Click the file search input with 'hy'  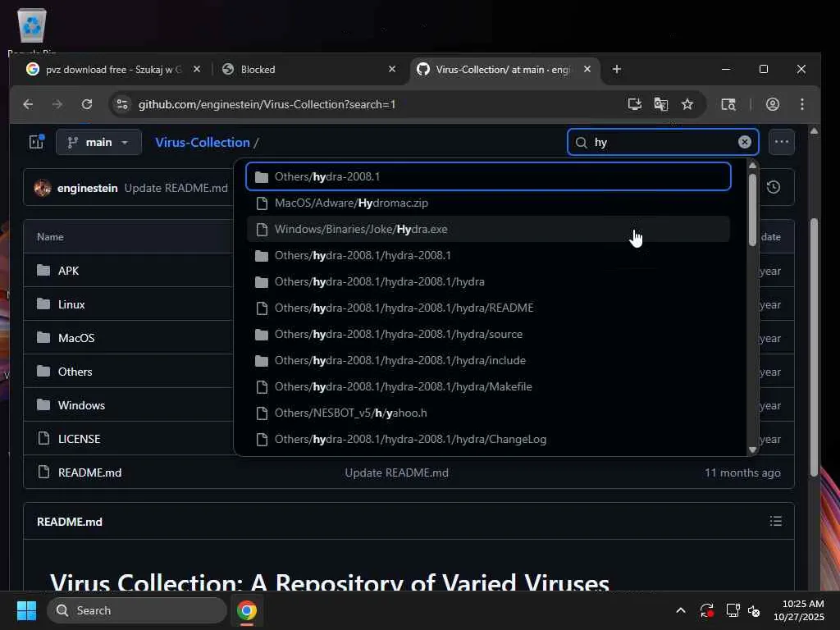[x=663, y=142]
